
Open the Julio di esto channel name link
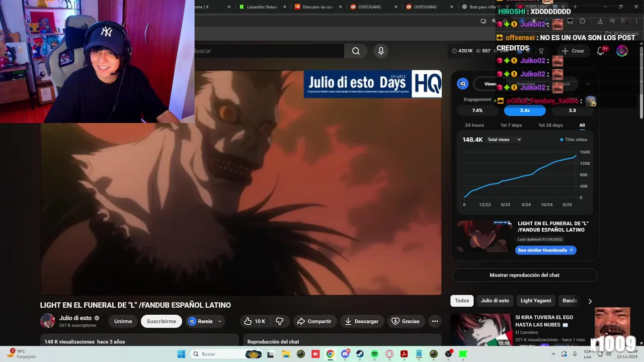click(x=75, y=318)
